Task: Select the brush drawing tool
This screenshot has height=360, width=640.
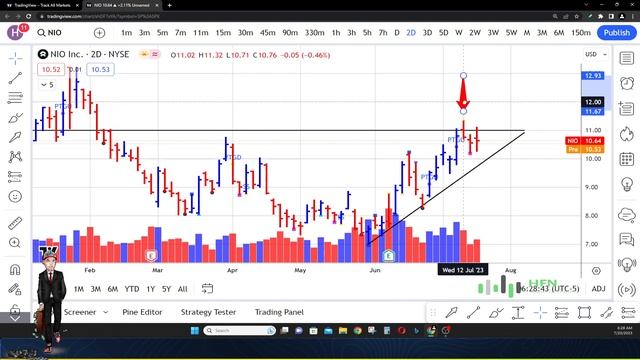Action: click(x=16, y=118)
